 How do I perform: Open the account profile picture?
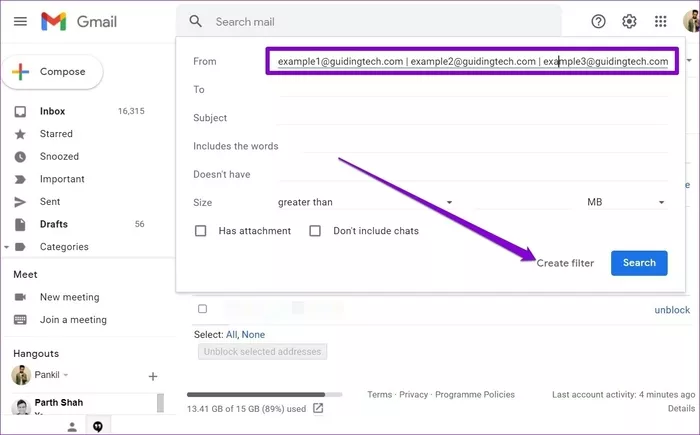[x=692, y=21]
